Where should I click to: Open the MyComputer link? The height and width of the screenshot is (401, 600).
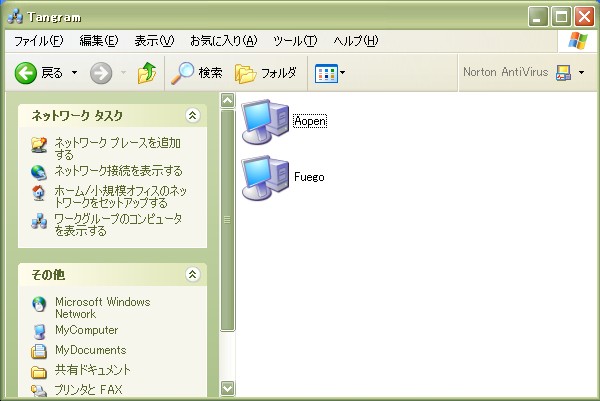[x=86, y=330]
